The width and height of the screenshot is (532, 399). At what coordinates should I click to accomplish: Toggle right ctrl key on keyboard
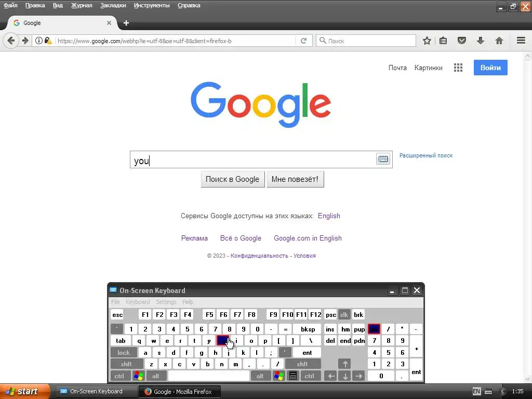pyautogui.click(x=310, y=376)
